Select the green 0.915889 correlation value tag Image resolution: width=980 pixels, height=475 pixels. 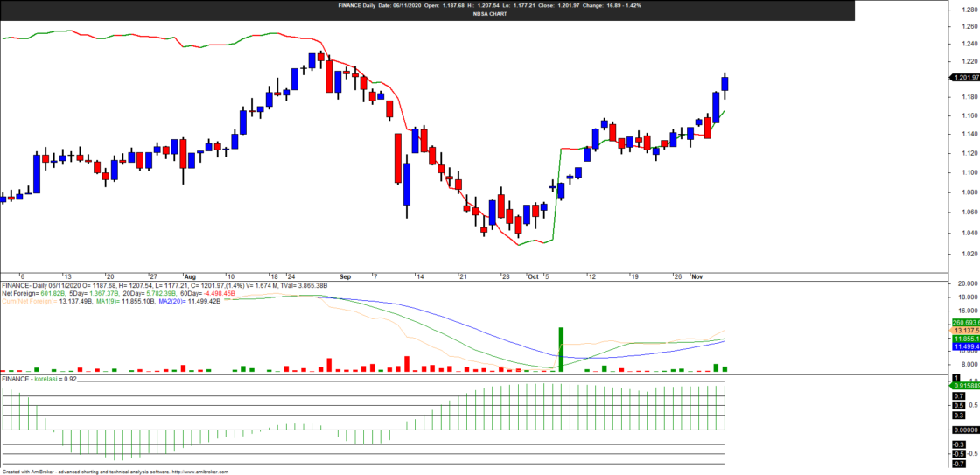pos(966,386)
